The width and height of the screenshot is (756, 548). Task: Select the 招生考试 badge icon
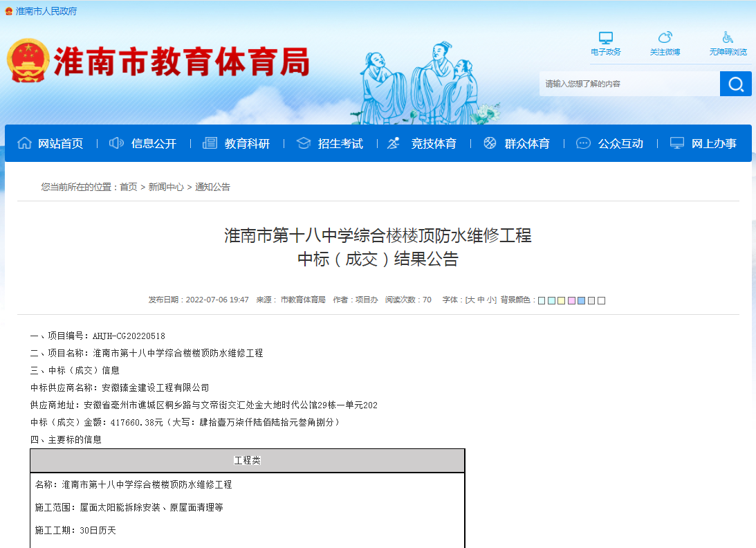point(303,143)
